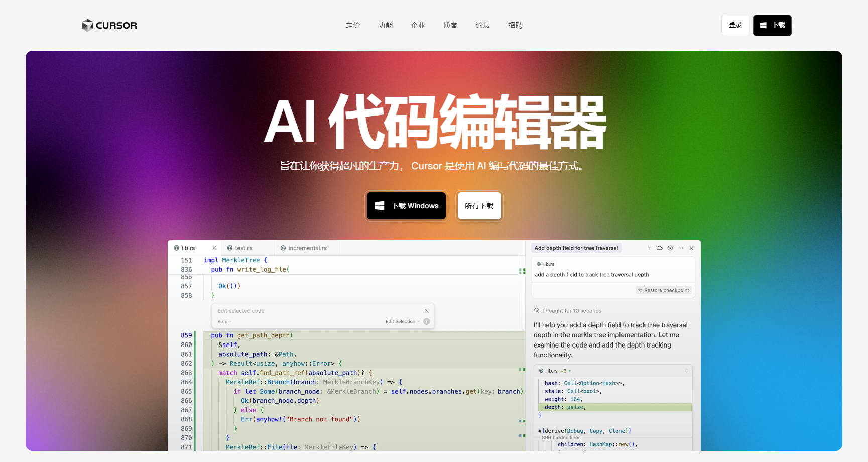Click the Windows logo on header 下载 button
Screen dimensions: 868x462
(x=763, y=25)
